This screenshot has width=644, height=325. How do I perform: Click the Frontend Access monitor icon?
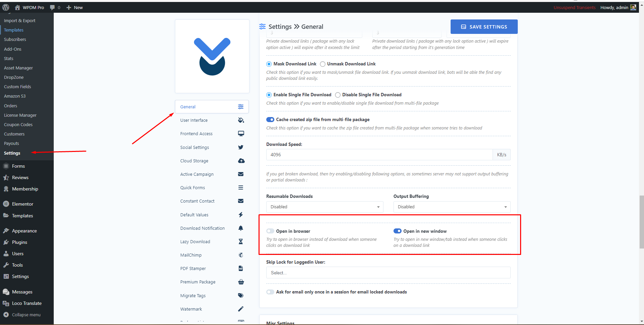tap(241, 133)
